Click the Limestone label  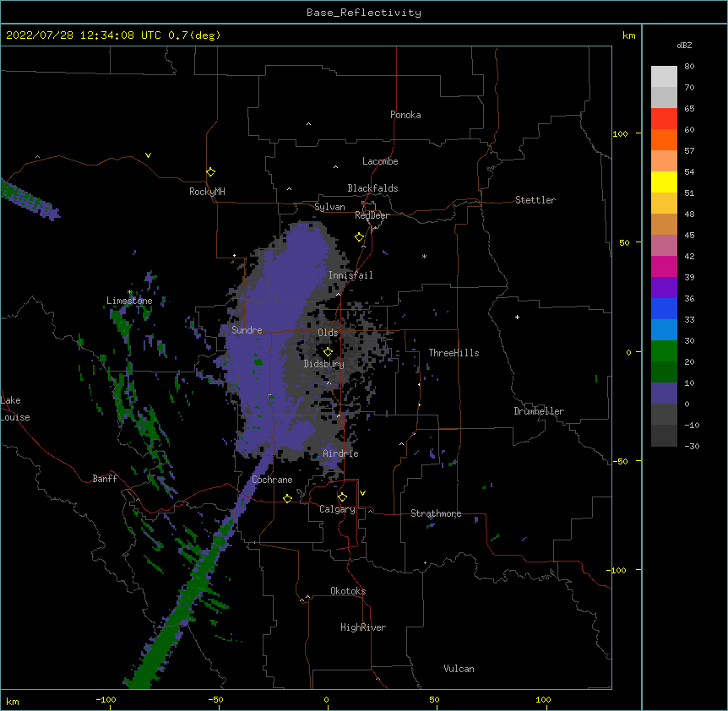(129, 301)
